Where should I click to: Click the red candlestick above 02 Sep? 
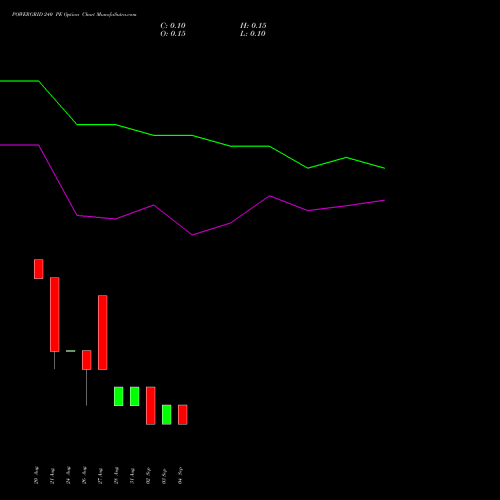(151, 406)
